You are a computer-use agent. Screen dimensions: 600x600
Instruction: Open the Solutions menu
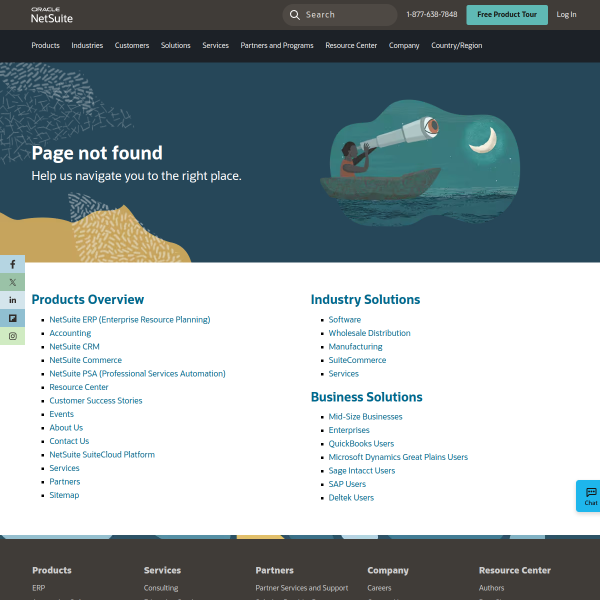(x=176, y=46)
